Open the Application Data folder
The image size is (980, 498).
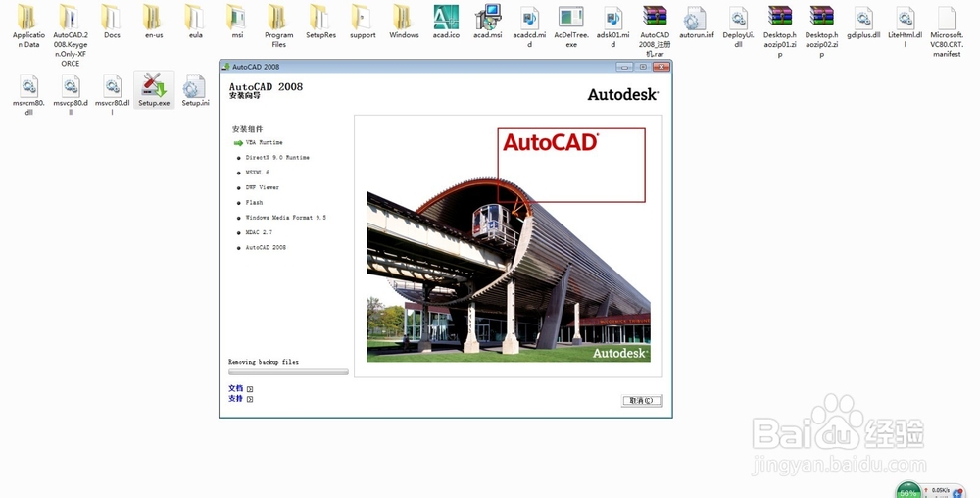28,26
